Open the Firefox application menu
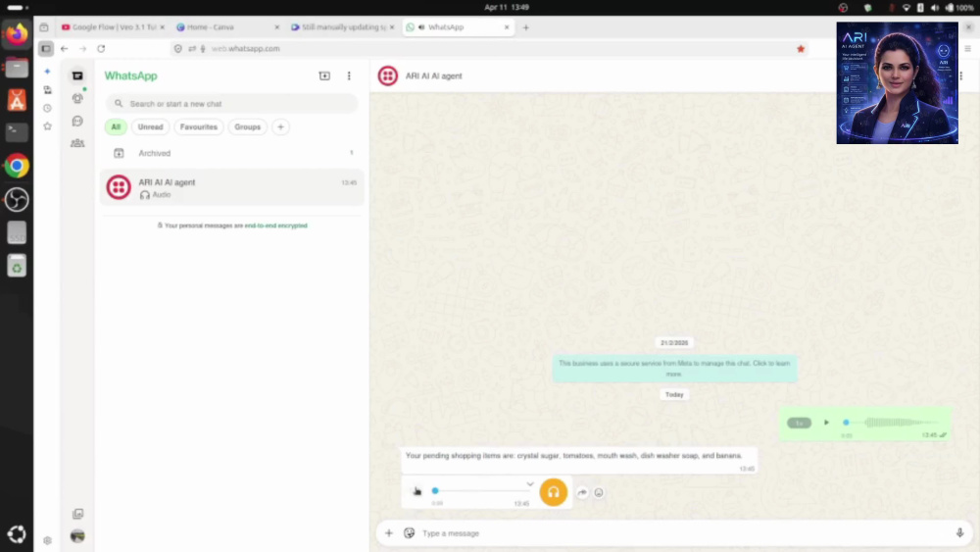This screenshot has height=552, width=980. click(x=967, y=49)
